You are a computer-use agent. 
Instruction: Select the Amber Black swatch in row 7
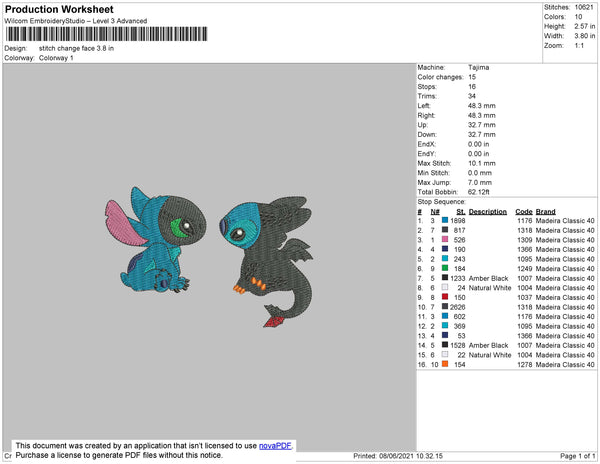click(445, 278)
